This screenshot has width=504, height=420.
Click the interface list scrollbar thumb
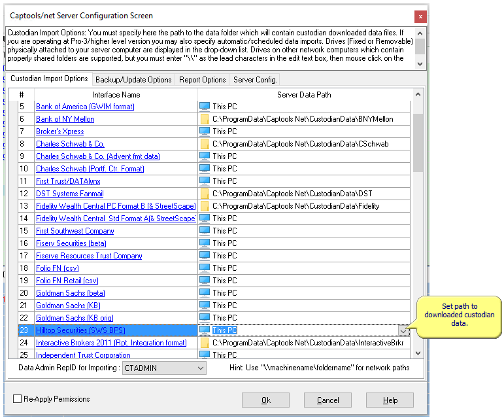[x=418, y=143]
